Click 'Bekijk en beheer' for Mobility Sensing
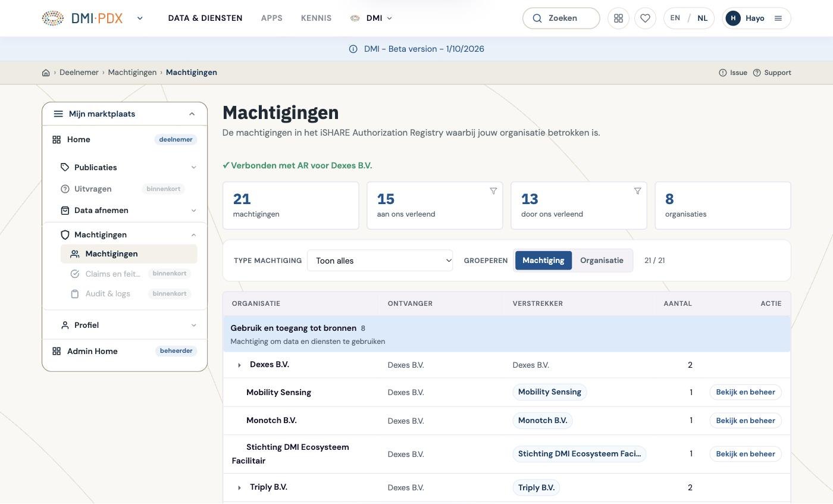 [746, 392]
